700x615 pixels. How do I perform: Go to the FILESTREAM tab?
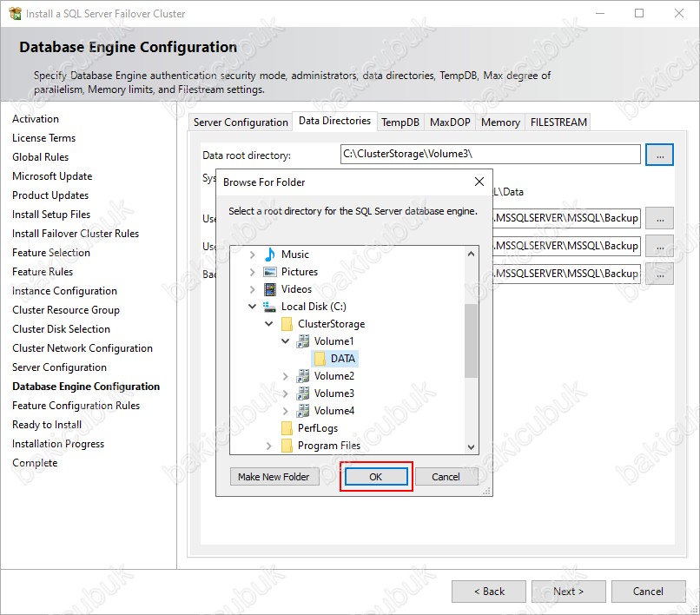(558, 122)
